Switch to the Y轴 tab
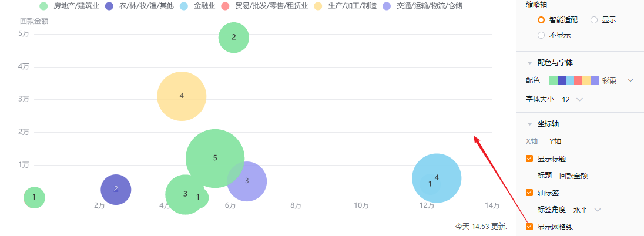The width and height of the screenshot is (644, 236). pyautogui.click(x=555, y=141)
